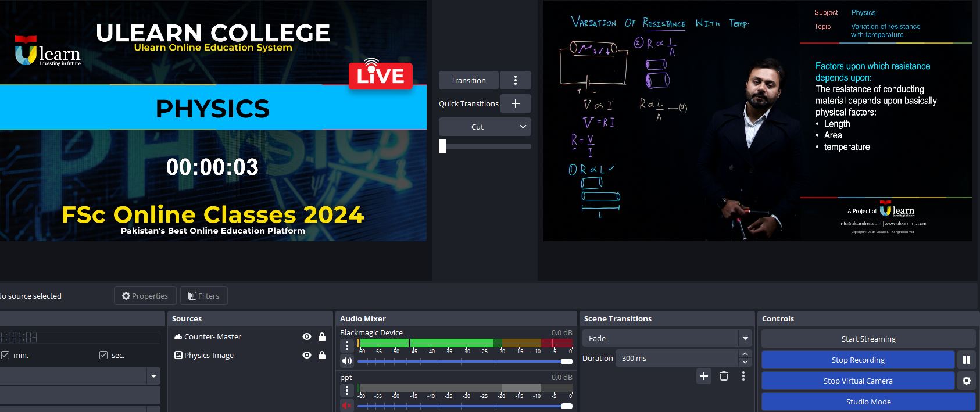This screenshot has height=412, width=980.
Task: Expand the dropdown below the min. checkbox
Action: coord(153,376)
